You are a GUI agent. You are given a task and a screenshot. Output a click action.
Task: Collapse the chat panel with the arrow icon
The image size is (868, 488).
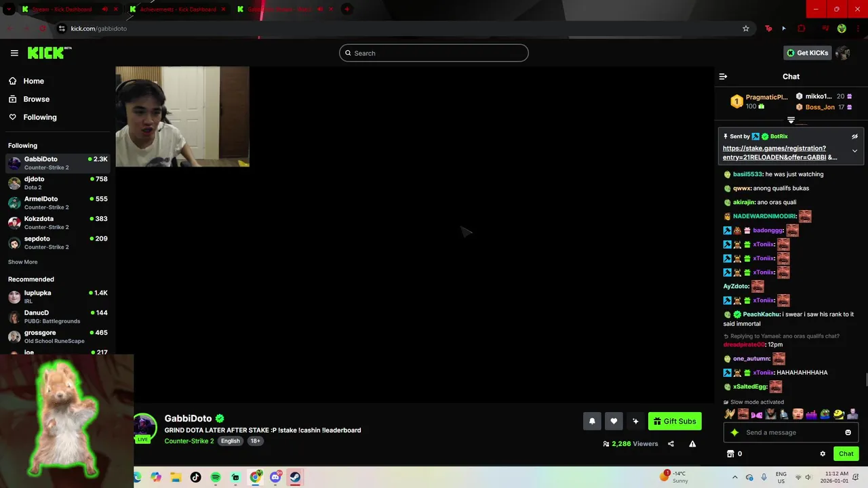click(723, 77)
